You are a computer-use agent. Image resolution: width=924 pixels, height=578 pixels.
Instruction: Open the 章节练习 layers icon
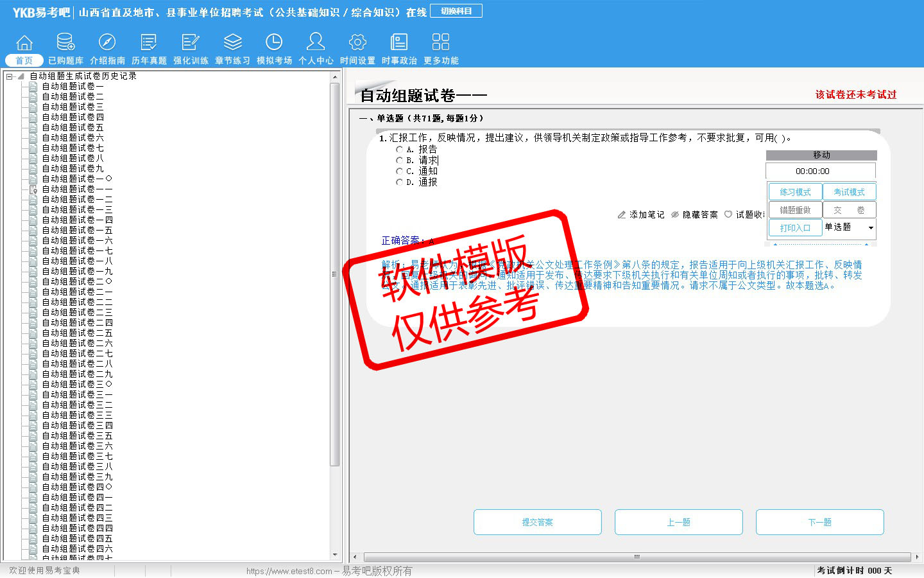[232, 42]
